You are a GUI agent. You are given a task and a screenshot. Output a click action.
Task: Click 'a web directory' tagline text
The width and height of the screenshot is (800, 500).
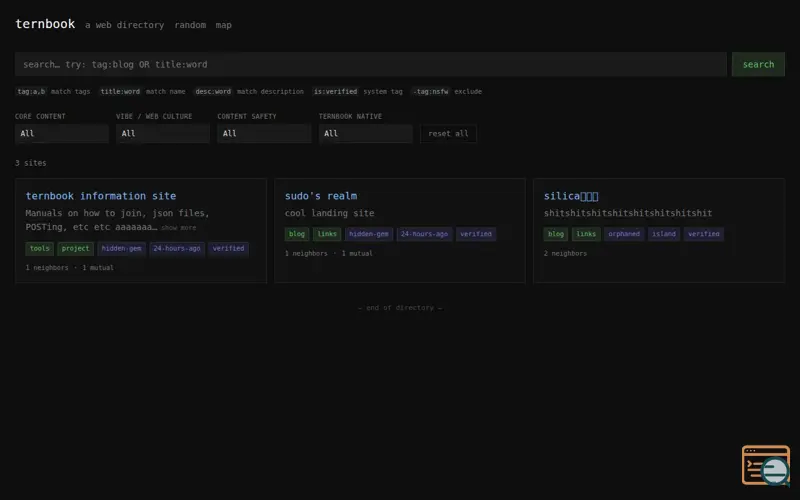coord(124,25)
